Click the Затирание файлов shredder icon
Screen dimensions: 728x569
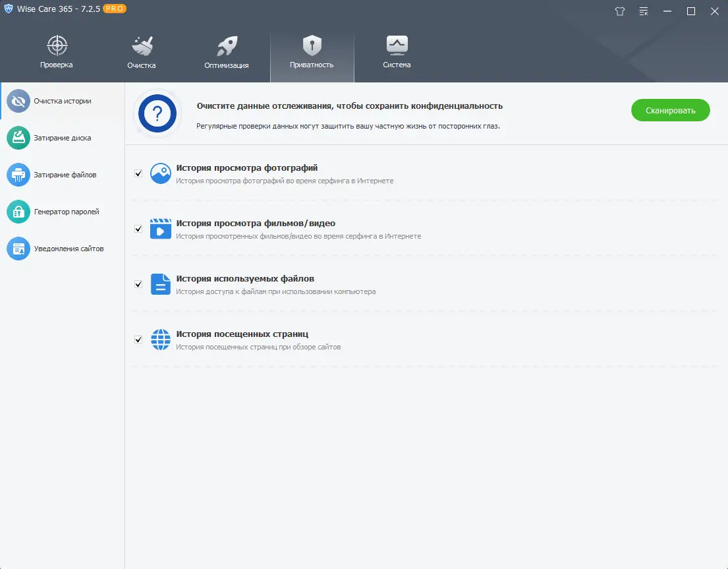[18, 175]
